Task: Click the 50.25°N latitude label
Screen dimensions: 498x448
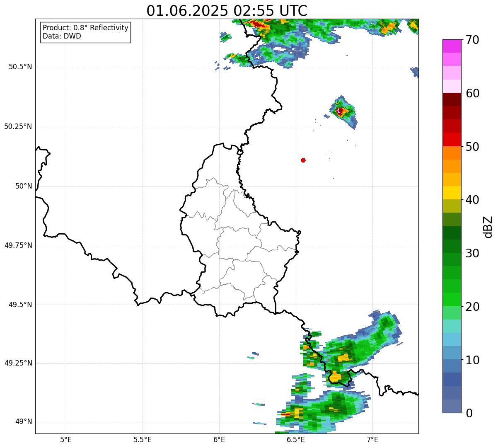Action: pos(18,126)
